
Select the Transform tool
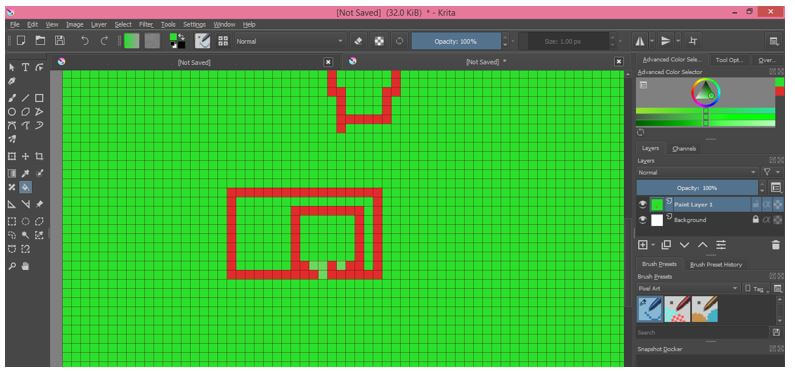[12, 157]
